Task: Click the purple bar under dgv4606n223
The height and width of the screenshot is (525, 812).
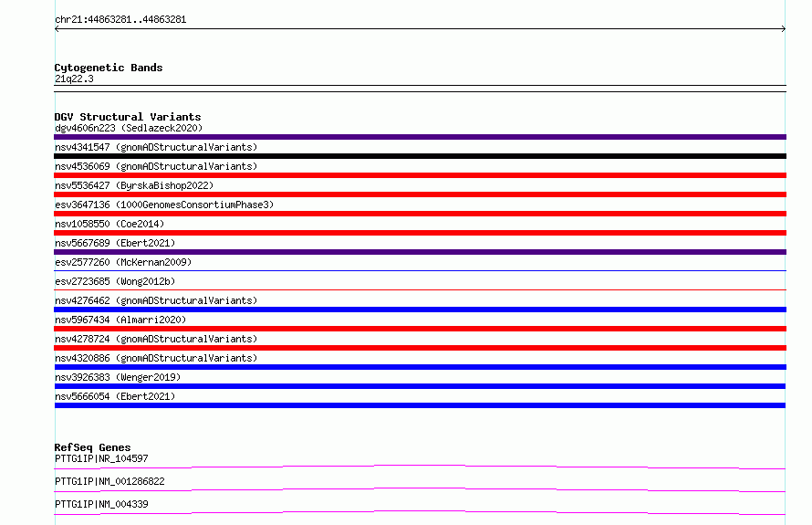Action: [x=420, y=137]
